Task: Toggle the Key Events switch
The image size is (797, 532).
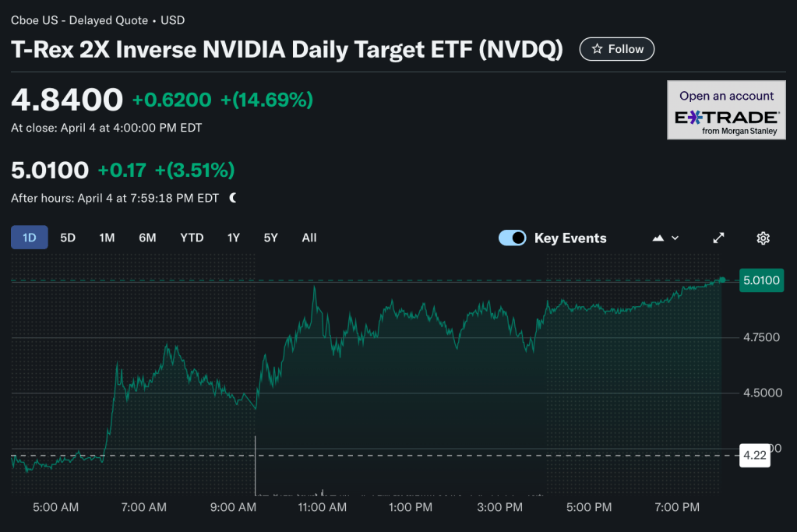Action: tap(512, 238)
